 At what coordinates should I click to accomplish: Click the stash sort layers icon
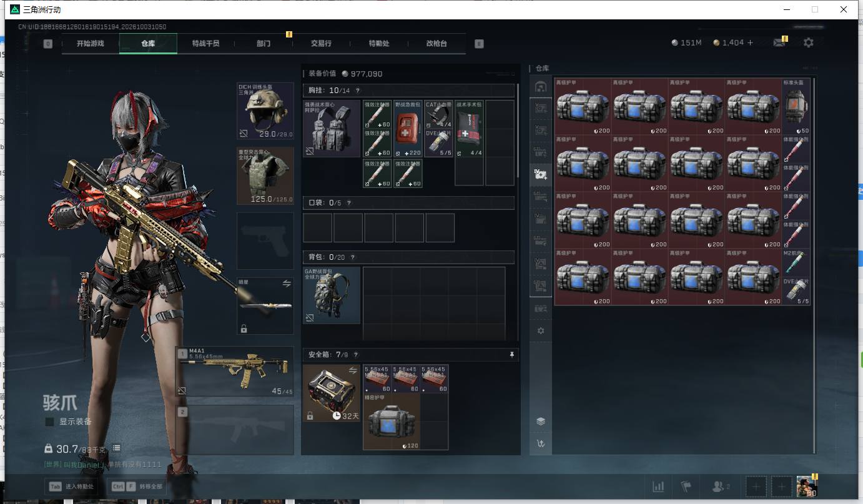[x=541, y=421]
